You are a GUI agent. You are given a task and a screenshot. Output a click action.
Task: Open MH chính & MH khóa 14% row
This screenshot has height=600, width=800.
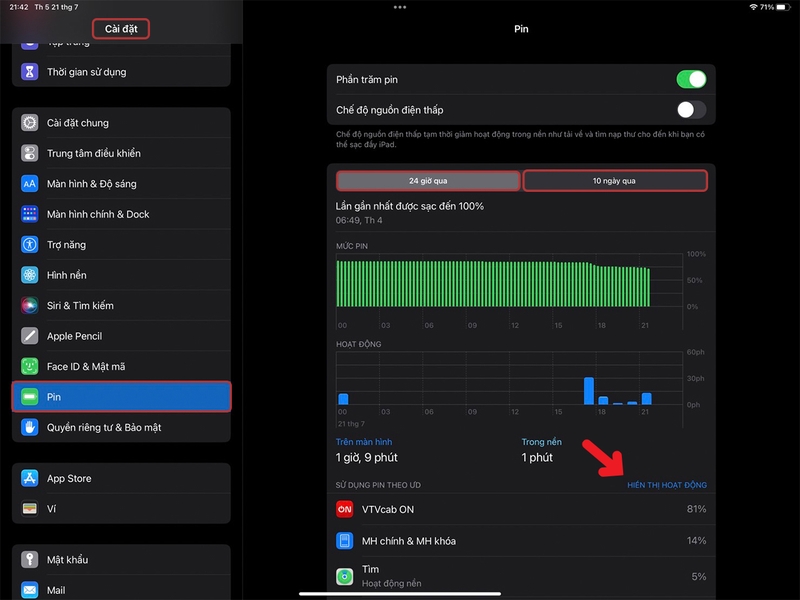click(521, 541)
